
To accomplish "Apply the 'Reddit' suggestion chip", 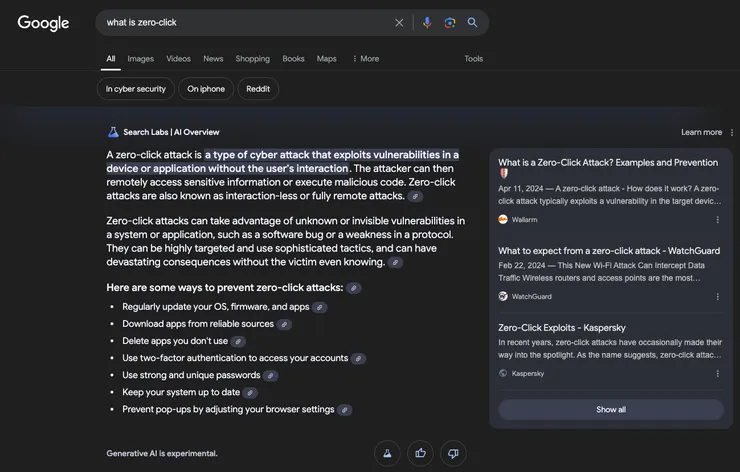I will (x=258, y=89).
